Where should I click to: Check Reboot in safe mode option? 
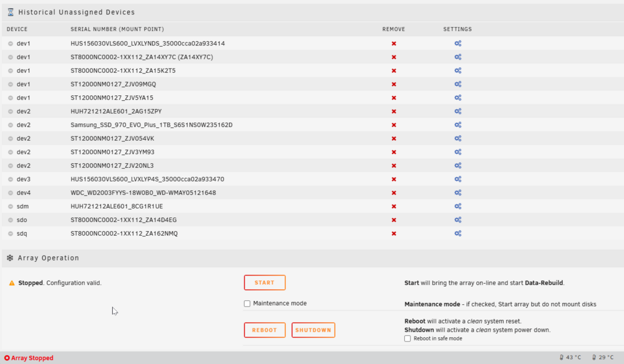pos(407,338)
